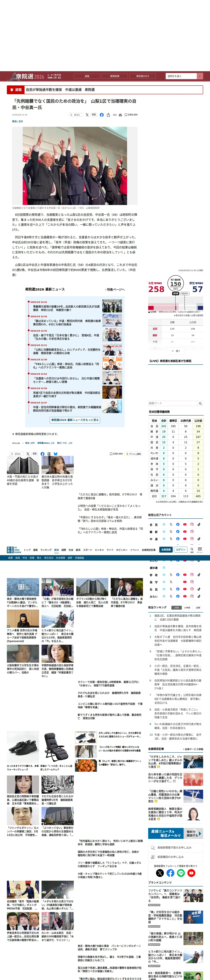210x980 pixels.
Task: Open 参政 party TikTok account icon
Action: click(199, 575)
